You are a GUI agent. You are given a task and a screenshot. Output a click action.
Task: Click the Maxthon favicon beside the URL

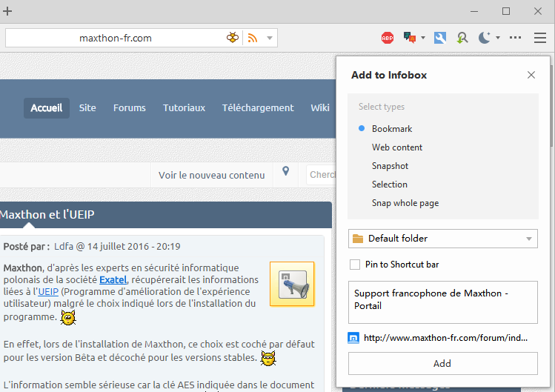tap(353, 338)
